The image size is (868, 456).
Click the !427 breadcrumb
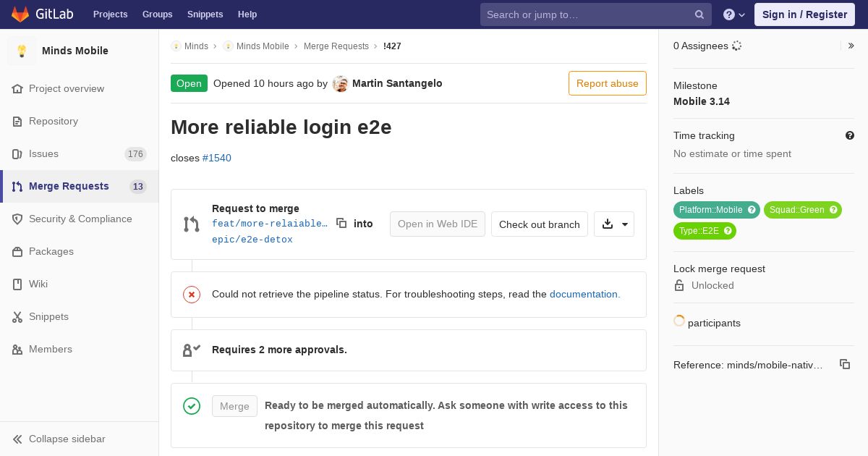(392, 46)
